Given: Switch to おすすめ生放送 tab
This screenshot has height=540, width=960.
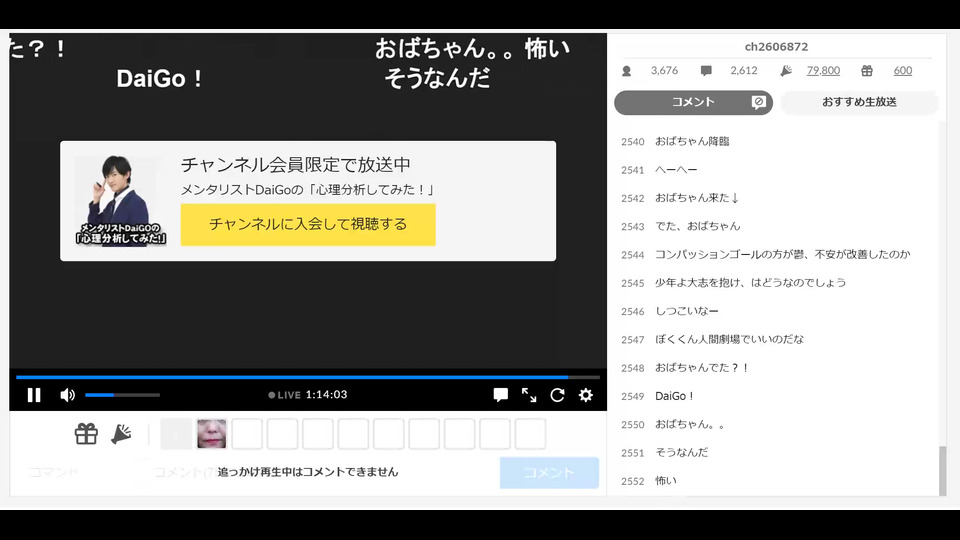Looking at the screenshot, I should (859, 102).
